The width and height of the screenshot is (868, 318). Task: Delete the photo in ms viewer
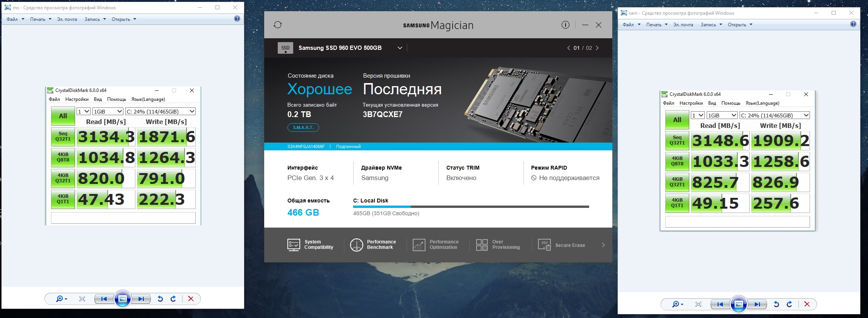tap(191, 299)
